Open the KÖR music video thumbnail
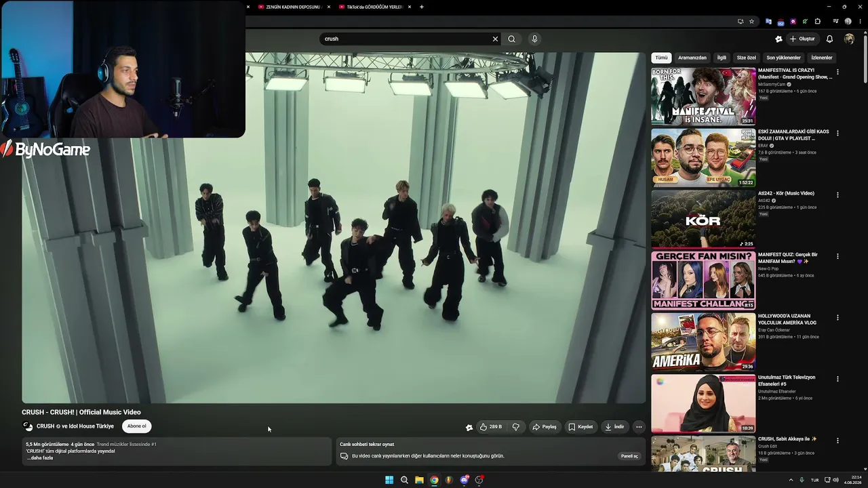The width and height of the screenshot is (868, 488). point(703,219)
